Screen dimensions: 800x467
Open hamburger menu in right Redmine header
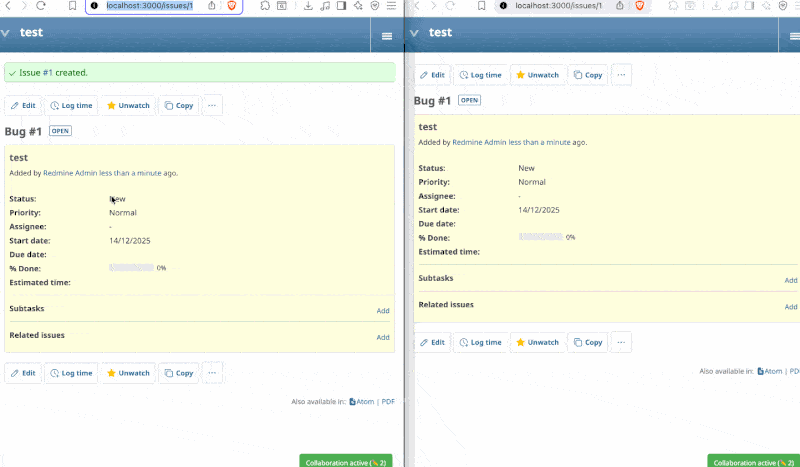point(792,36)
